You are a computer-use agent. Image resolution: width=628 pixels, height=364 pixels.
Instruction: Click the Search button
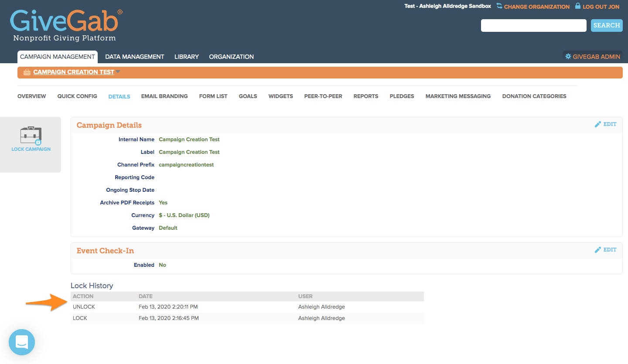(607, 25)
